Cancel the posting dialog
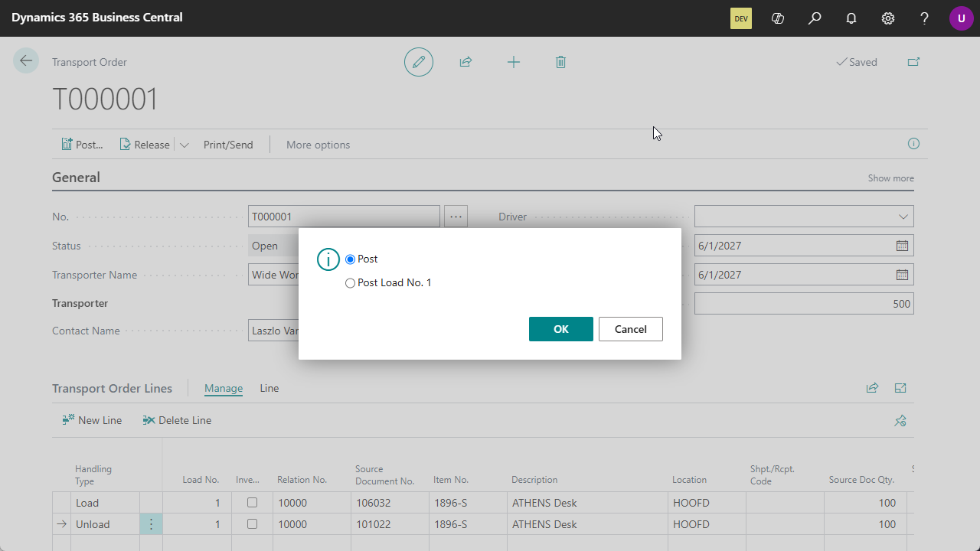This screenshot has height=551, width=980. tap(631, 329)
